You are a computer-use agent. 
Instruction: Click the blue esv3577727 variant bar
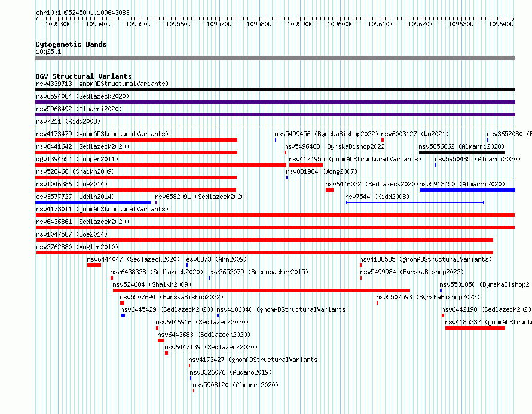(93, 203)
